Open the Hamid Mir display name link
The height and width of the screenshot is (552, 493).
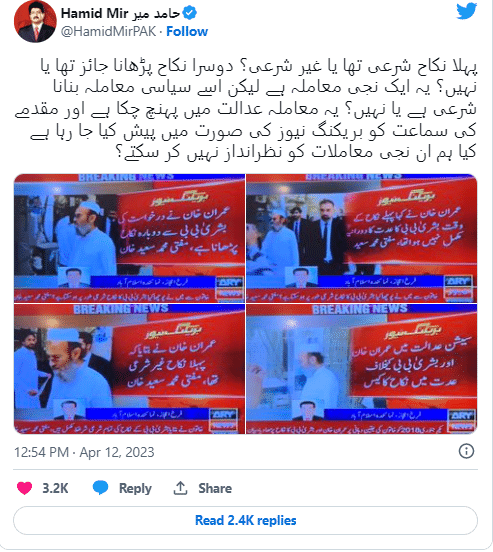pos(120,14)
